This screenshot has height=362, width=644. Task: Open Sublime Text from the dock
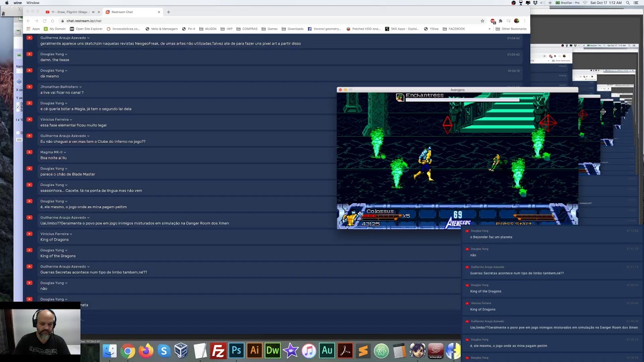[x=363, y=350]
